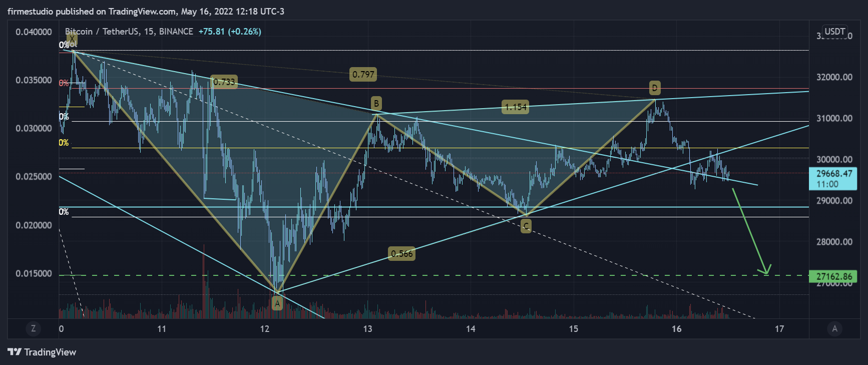868x365 pixels.
Task: Click the yellow 0% Fibonacci level label
Action: tap(64, 143)
